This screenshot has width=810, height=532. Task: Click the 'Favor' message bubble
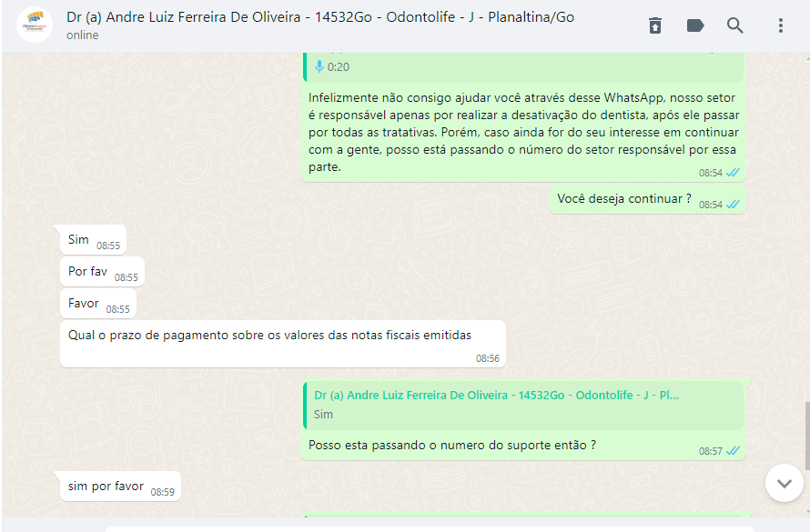[98, 304]
